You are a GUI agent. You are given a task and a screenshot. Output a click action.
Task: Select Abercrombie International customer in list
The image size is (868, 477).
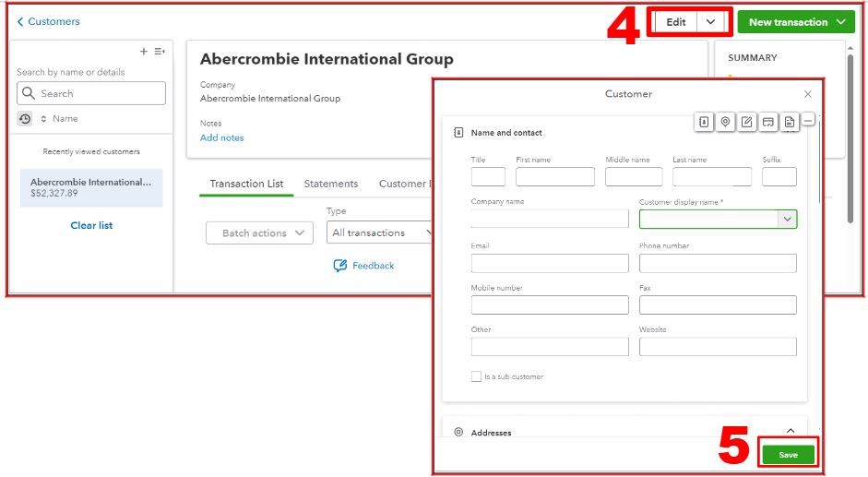tap(91, 188)
